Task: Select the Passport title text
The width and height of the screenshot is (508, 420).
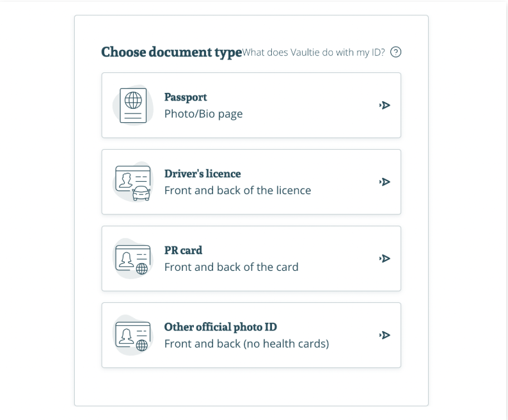Action: pyautogui.click(x=186, y=97)
